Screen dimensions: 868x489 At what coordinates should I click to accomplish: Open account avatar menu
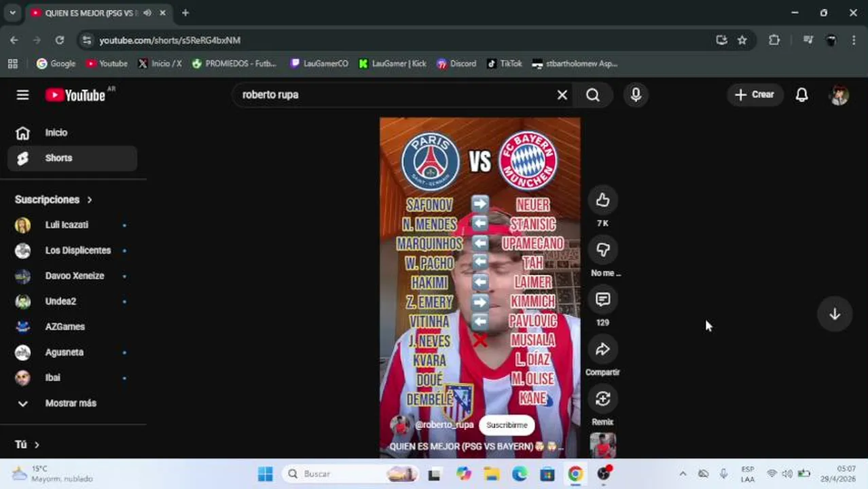click(x=839, y=95)
